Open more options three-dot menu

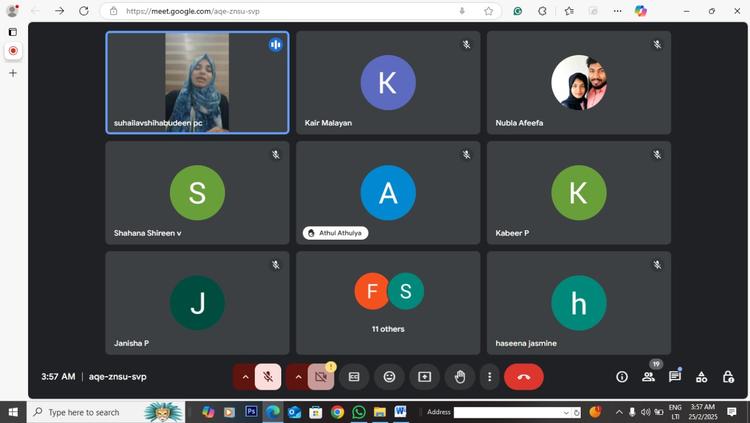[x=489, y=377]
